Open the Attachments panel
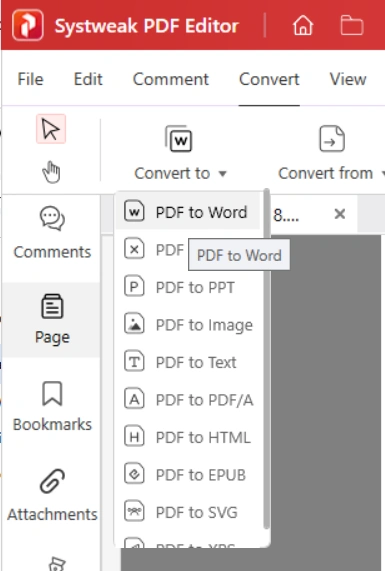 click(52, 495)
